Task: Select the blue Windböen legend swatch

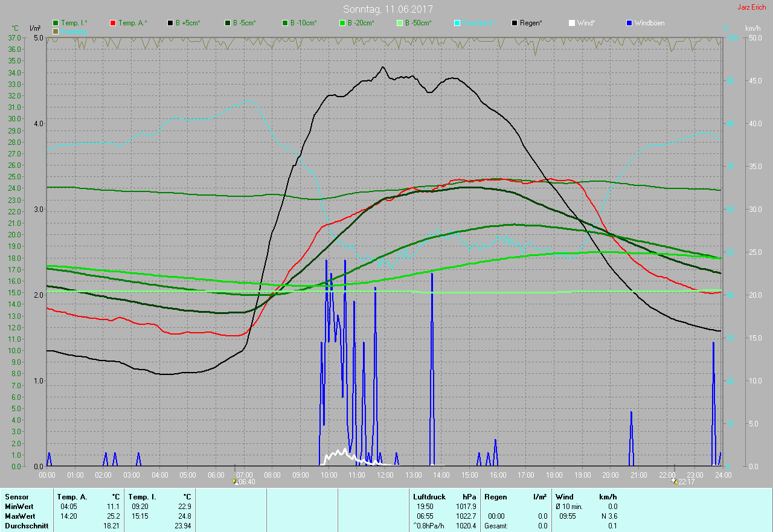Action: tap(630, 23)
